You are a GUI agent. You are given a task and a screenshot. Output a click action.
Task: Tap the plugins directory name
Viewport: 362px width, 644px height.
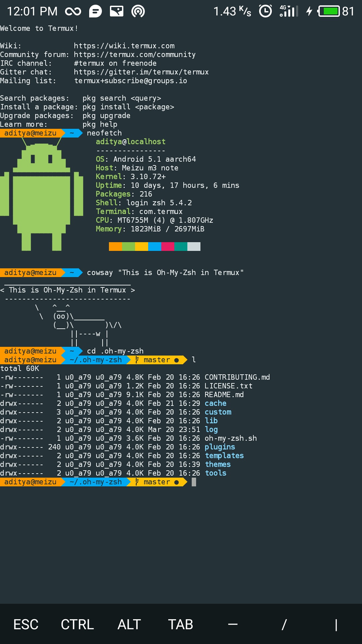coord(220,447)
